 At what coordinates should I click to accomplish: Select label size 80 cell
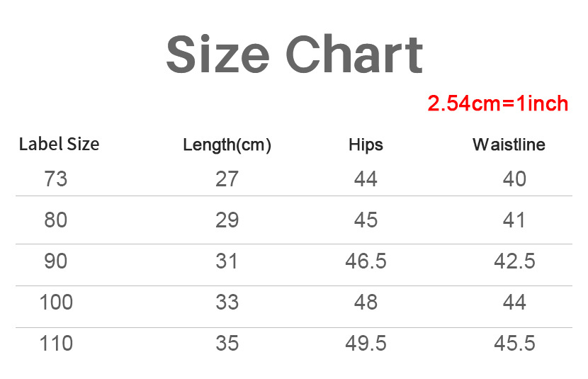click(x=56, y=220)
